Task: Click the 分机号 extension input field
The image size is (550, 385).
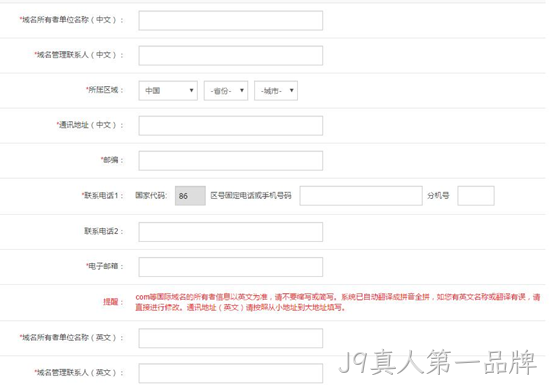Action: click(x=476, y=196)
